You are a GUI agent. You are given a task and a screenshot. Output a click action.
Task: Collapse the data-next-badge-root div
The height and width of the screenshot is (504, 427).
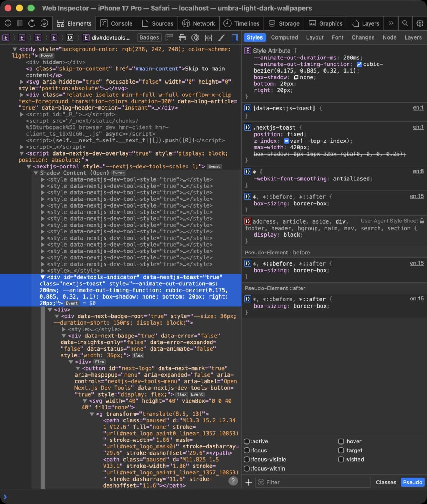click(57, 316)
